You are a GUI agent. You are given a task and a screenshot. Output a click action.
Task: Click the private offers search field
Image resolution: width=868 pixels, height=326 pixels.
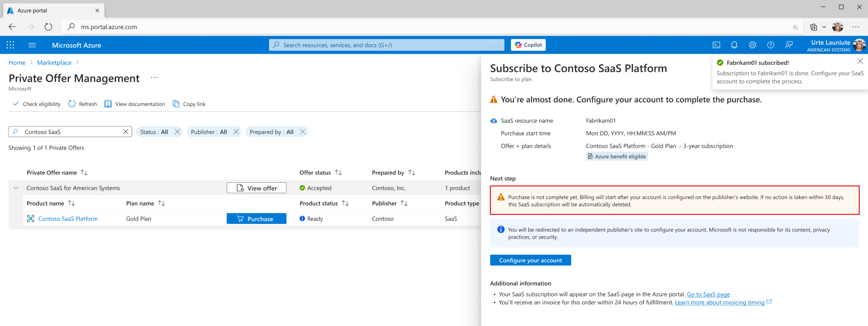pyautogui.click(x=70, y=132)
